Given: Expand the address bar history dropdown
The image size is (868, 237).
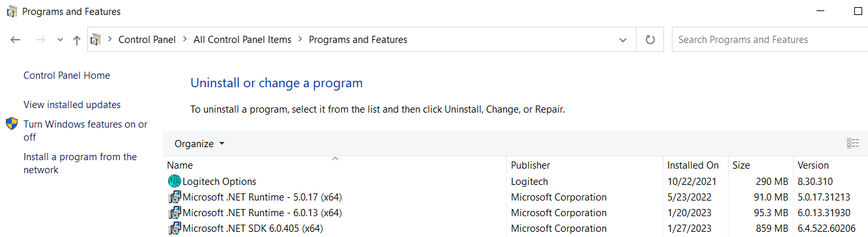Looking at the screenshot, I should pyautogui.click(x=623, y=40).
